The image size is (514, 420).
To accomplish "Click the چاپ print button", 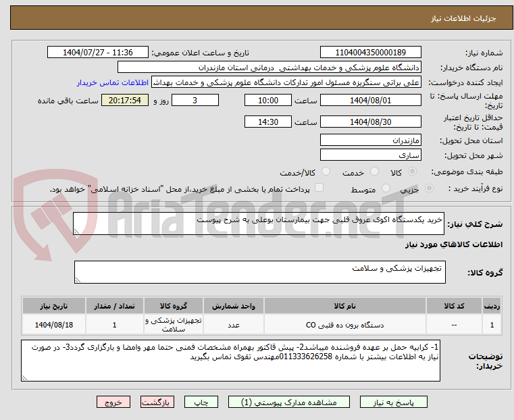I will coord(201,402).
